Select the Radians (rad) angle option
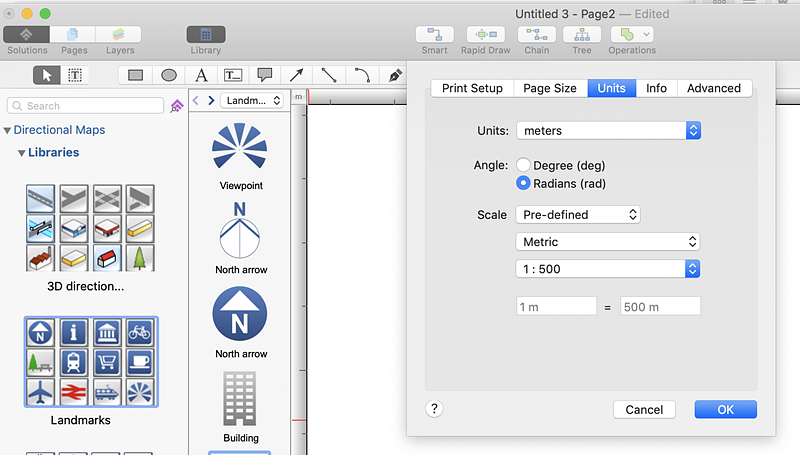 click(523, 183)
